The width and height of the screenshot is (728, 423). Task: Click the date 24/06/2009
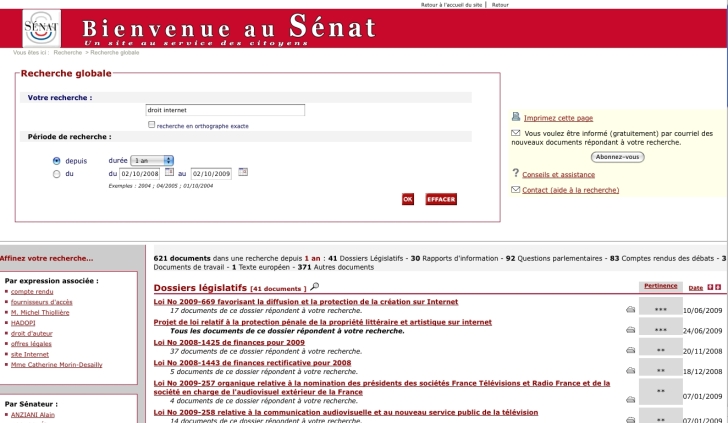[702, 331]
